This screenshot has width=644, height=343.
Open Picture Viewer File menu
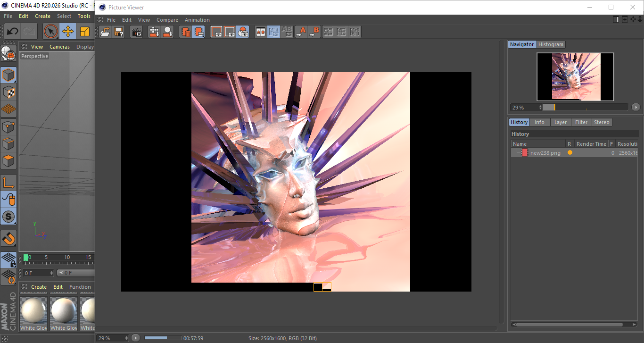tap(111, 20)
